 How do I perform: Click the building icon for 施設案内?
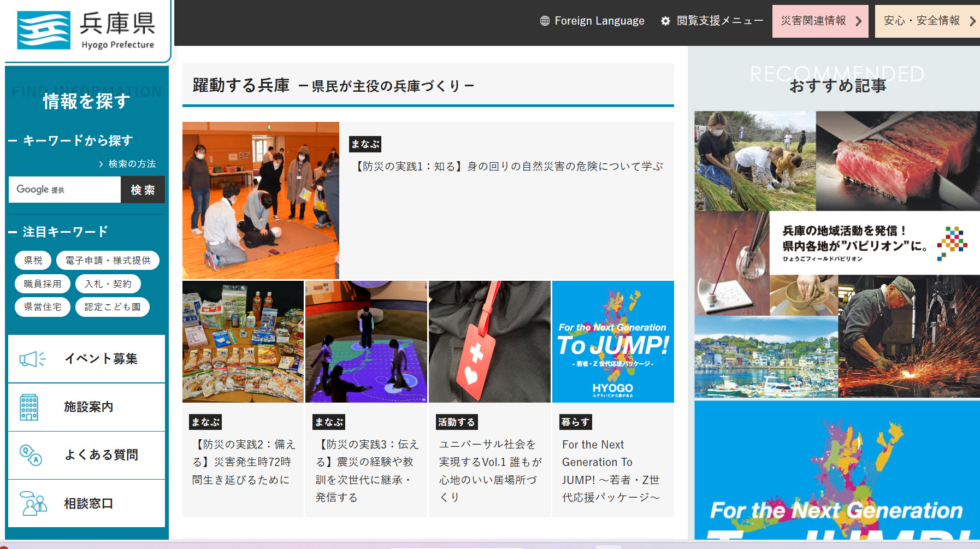[x=29, y=407]
